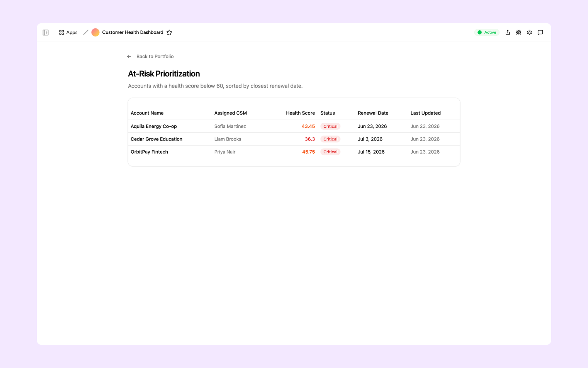Open the Apps grid icon

pos(62,32)
